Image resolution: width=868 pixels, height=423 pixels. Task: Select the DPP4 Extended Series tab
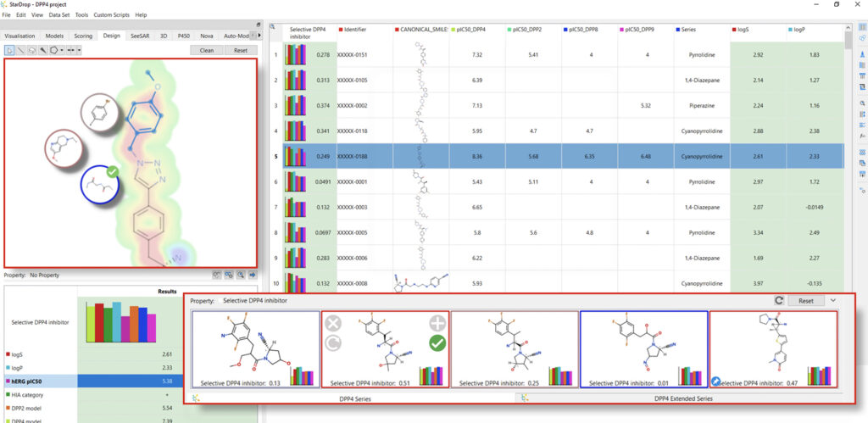click(x=682, y=398)
